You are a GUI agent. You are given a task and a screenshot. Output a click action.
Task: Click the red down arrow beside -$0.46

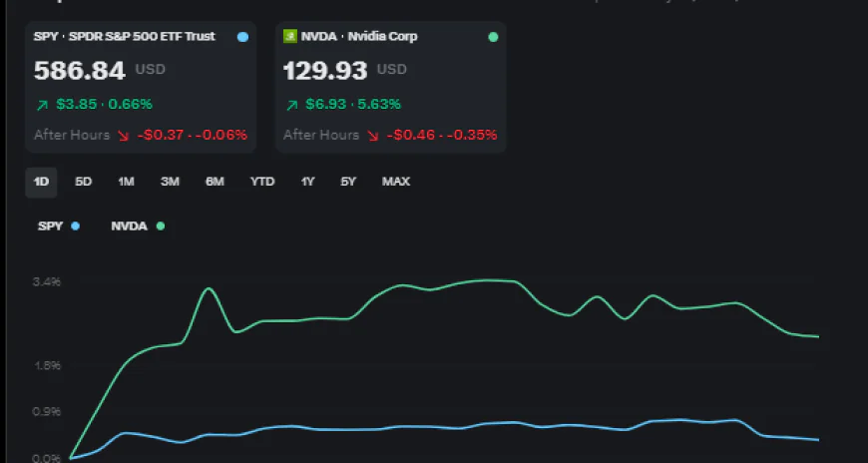coord(372,135)
